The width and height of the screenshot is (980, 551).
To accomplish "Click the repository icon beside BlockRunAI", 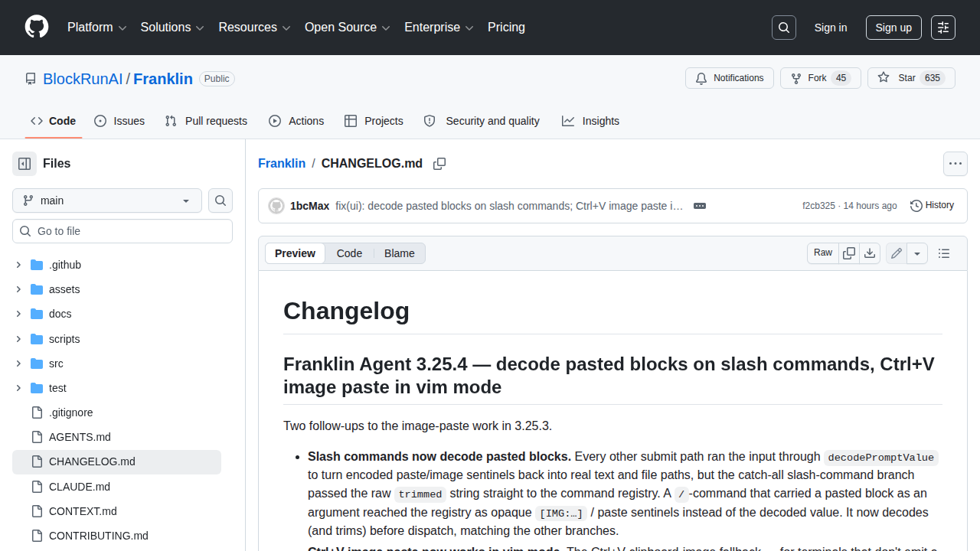I will 31,79.
